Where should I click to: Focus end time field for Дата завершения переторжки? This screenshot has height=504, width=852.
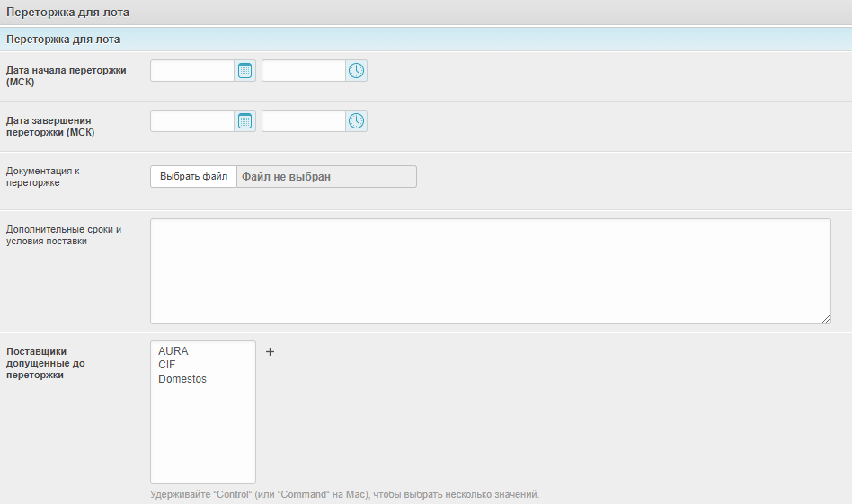(x=304, y=121)
